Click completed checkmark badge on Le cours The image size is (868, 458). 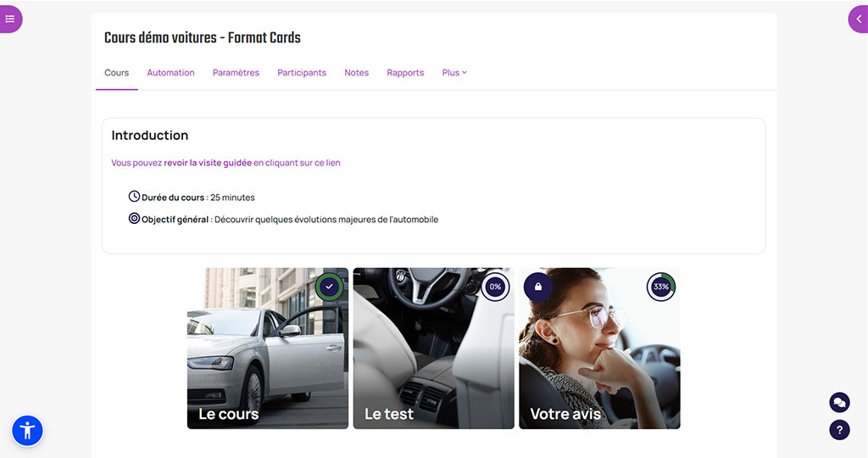pos(330,287)
